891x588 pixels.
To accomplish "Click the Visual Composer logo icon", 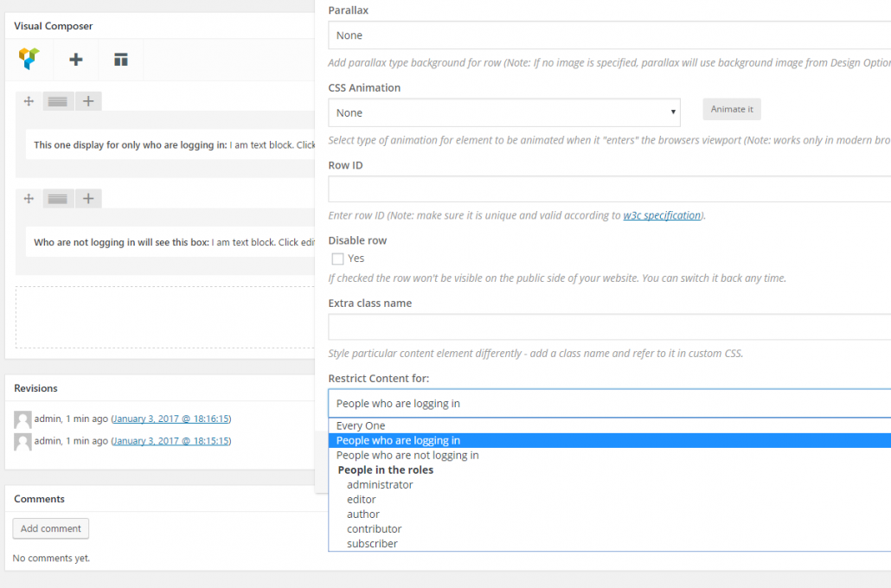I will tap(29, 59).
